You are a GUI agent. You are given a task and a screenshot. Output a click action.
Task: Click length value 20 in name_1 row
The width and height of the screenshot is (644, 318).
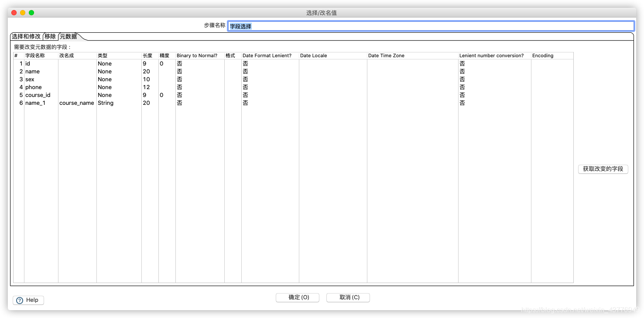pos(150,103)
